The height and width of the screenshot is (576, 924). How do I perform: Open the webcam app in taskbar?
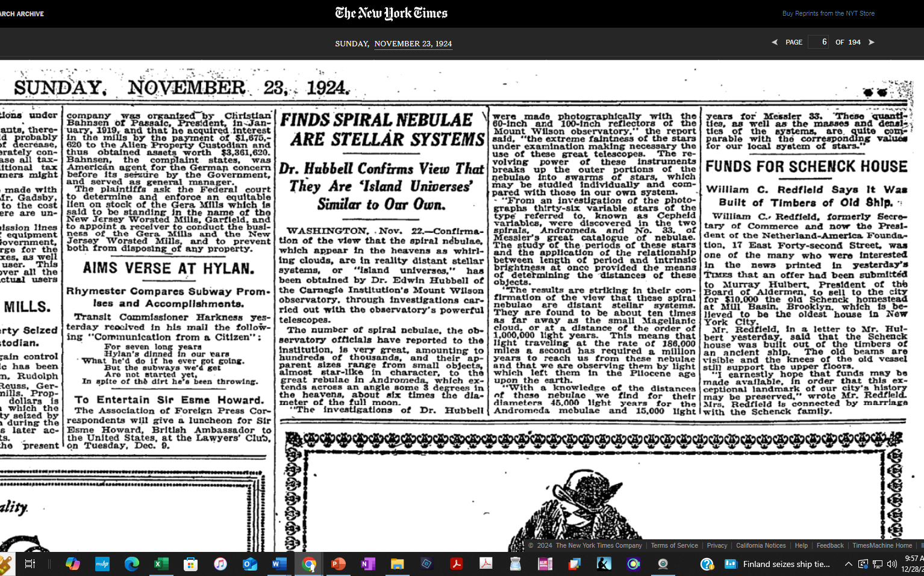point(663,564)
